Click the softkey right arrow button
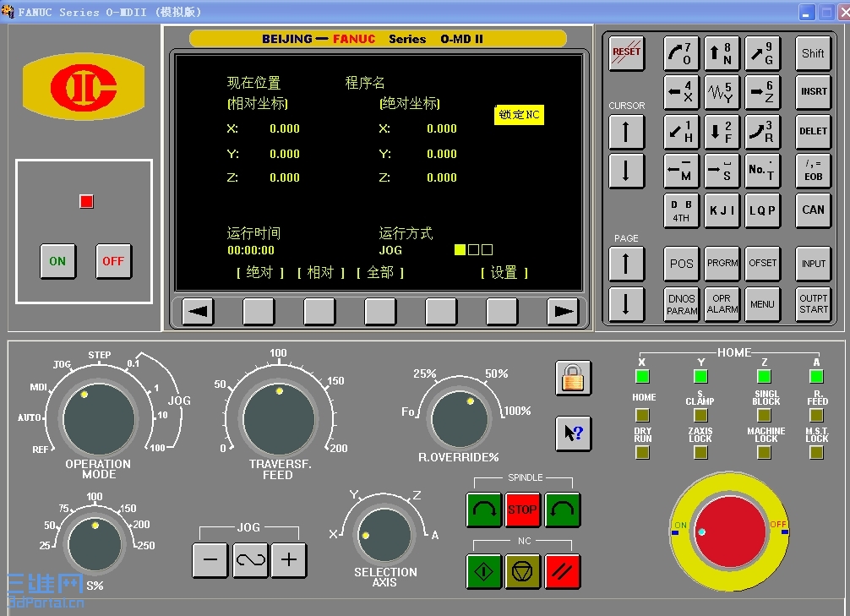Screen dimensions: 850x616 click(563, 311)
